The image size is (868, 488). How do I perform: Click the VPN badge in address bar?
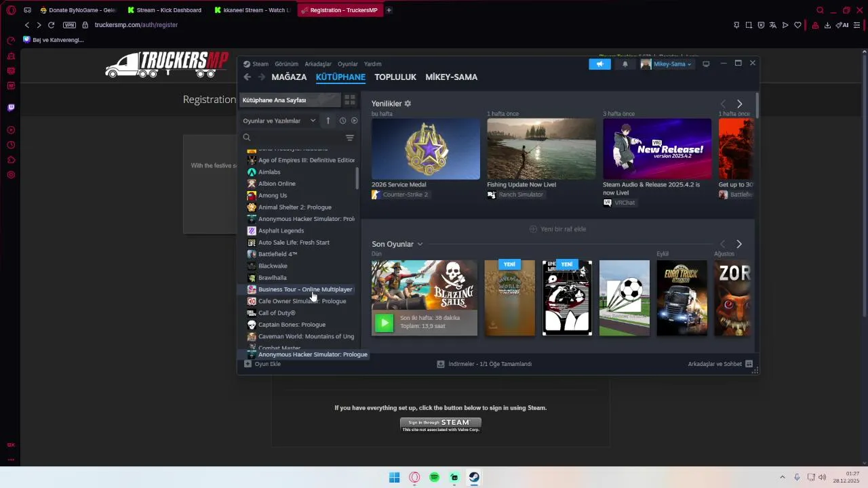point(69,25)
